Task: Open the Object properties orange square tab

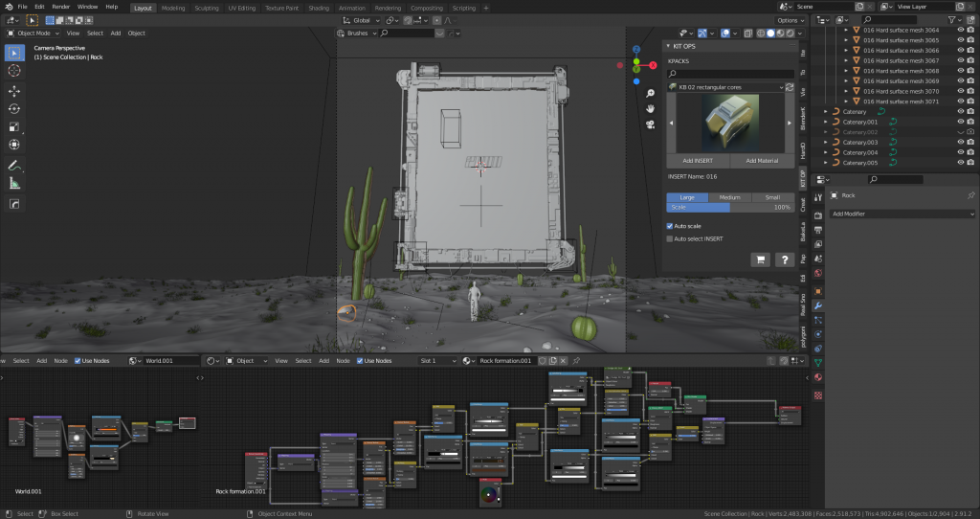Action: (817, 291)
